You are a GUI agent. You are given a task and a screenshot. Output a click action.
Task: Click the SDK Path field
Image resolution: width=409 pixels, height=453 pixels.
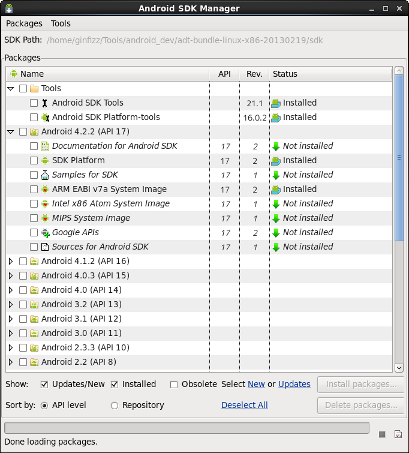[x=185, y=40]
